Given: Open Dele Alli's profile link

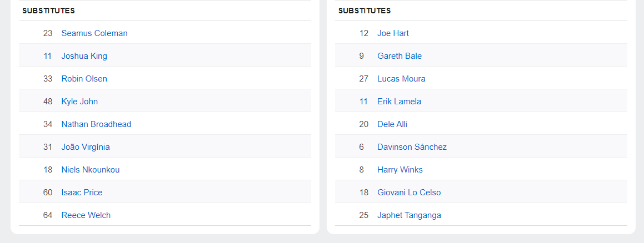Looking at the screenshot, I should point(392,124).
